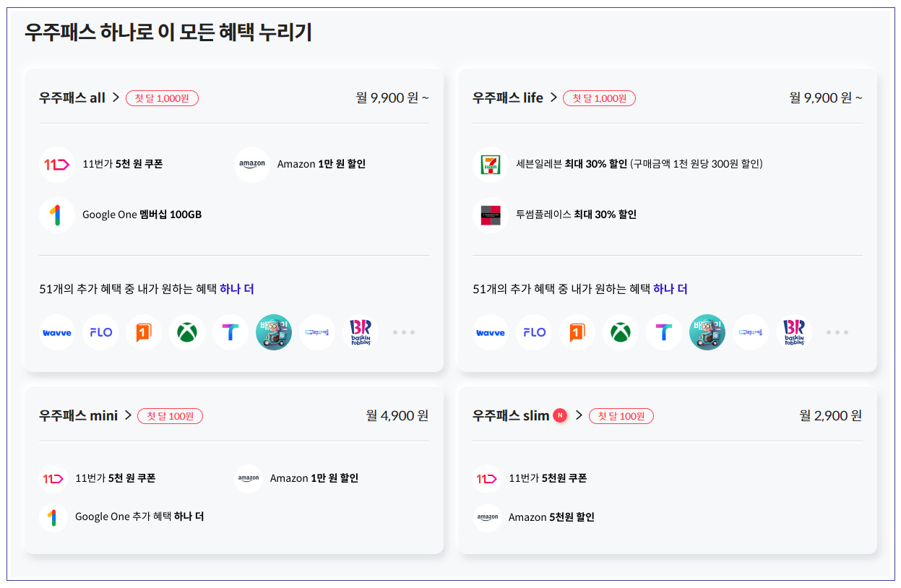Click the 11번가 logo in 우주패스 mini card
Viewport: 901px width, 588px height.
point(53,478)
